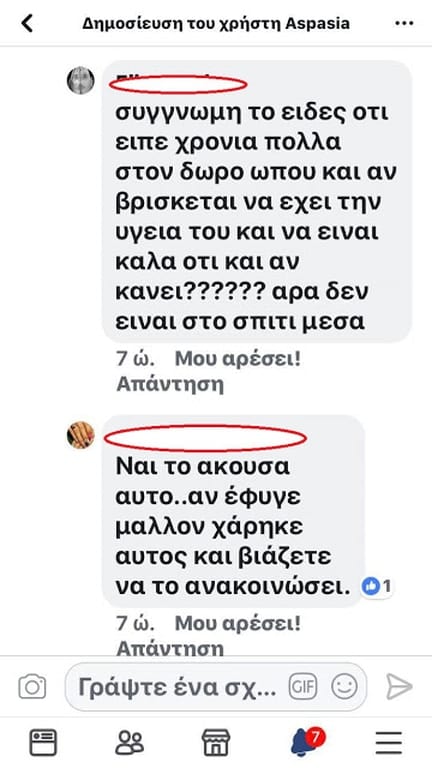The image size is (432, 768).
Task: Tap the second commenter's redacted name
Action: (x=206, y=438)
